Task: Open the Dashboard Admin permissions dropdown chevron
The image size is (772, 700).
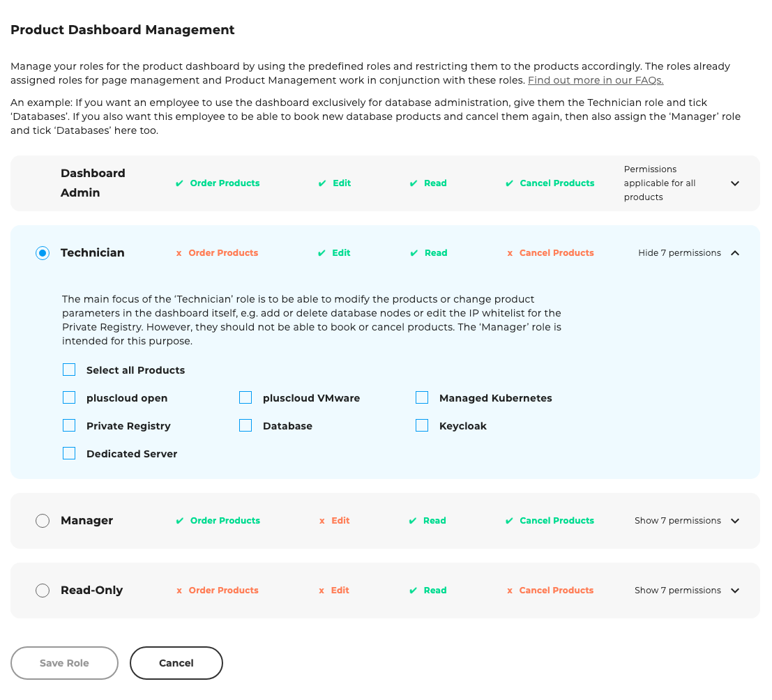Action: point(735,183)
